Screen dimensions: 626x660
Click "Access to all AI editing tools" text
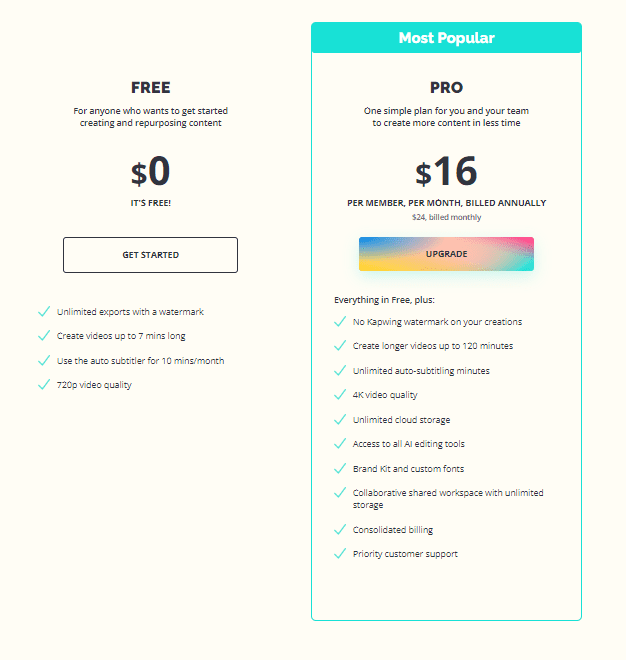click(x=408, y=444)
